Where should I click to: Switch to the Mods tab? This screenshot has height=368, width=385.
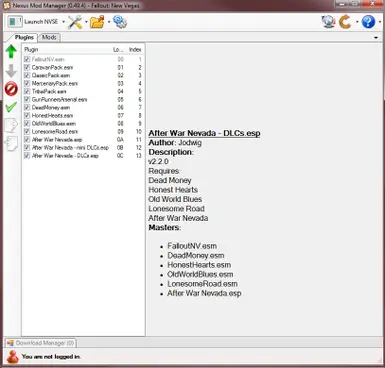pyautogui.click(x=49, y=37)
